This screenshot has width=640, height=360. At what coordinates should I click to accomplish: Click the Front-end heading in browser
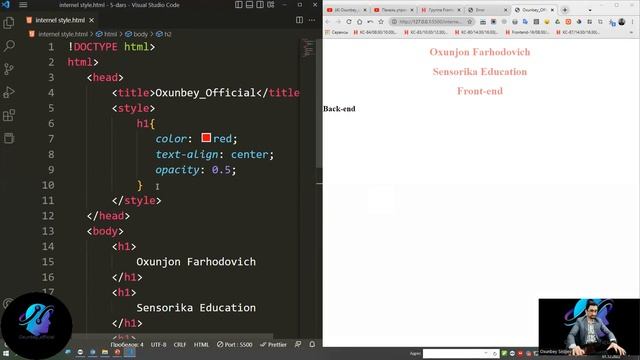coord(480,91)
